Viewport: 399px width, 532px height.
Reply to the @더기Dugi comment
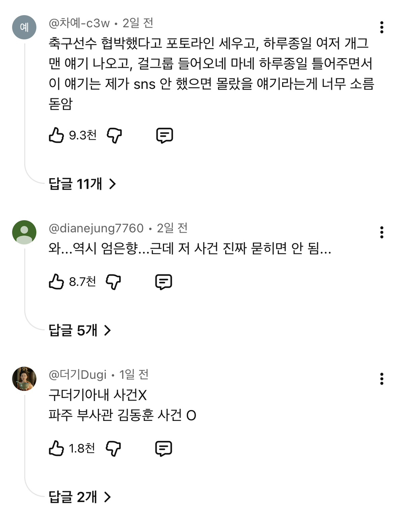point(164,448)
